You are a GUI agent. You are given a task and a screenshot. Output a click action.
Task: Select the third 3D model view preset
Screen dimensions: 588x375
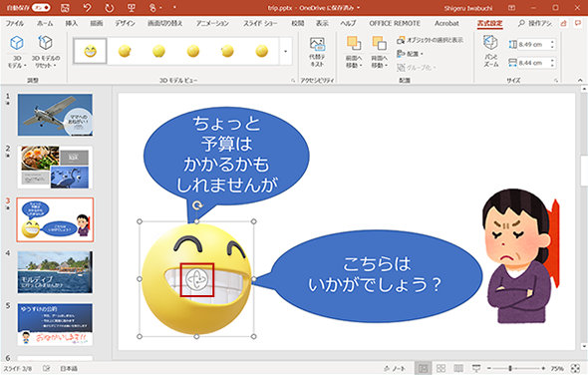(159, 51)
